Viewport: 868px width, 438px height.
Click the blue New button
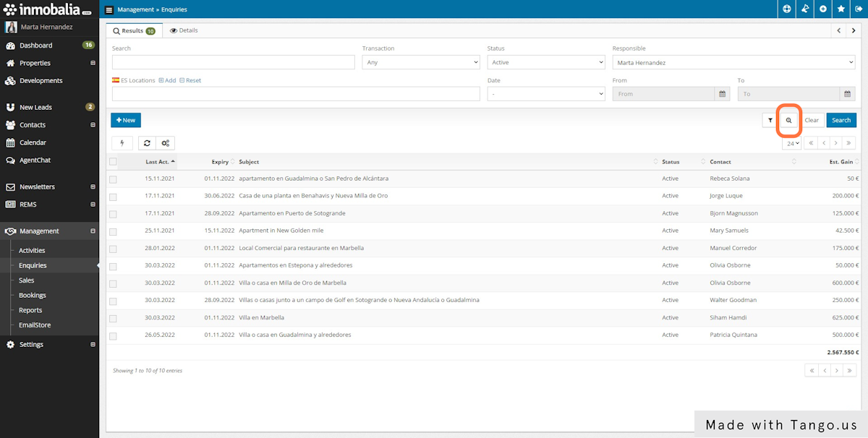coord(126,121)
